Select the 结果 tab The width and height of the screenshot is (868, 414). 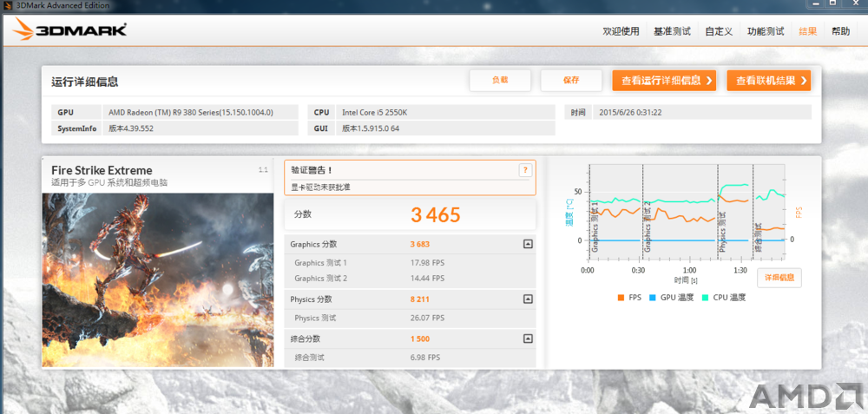pos(807,31)
